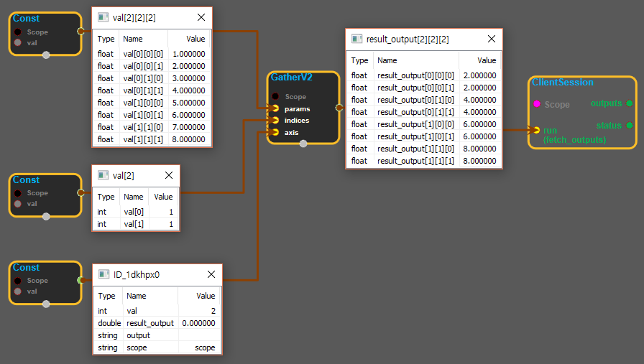This screenshot has height=364, width=644.
Task: Close the result_output[2][2][2] watch window
Action: click(x=492, y=39)
